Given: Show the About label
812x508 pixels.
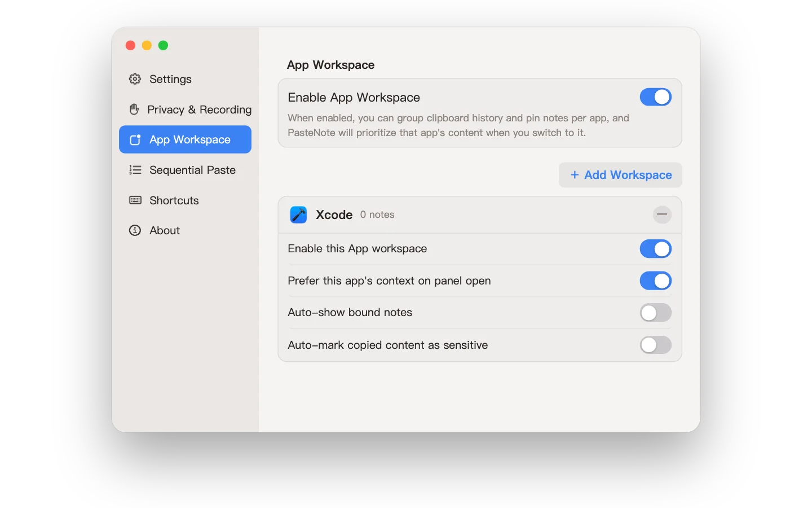Looking at the screenshot, I should pyautogui.click(x=165, y=230).
